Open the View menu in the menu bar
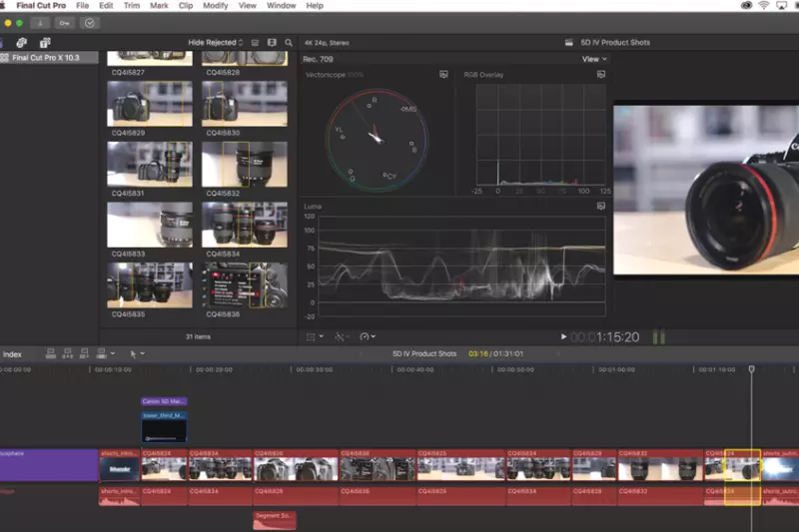 [247, 6]
